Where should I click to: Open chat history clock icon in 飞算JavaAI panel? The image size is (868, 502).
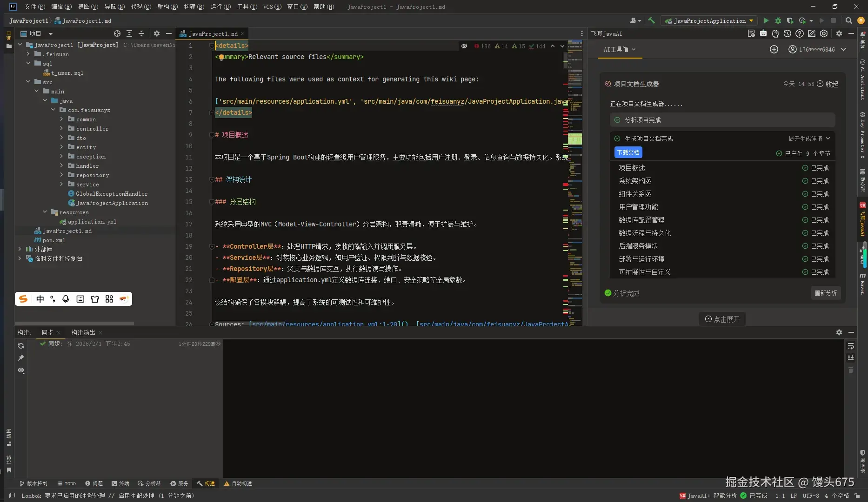pyautogui.click(x=787, y=33)
